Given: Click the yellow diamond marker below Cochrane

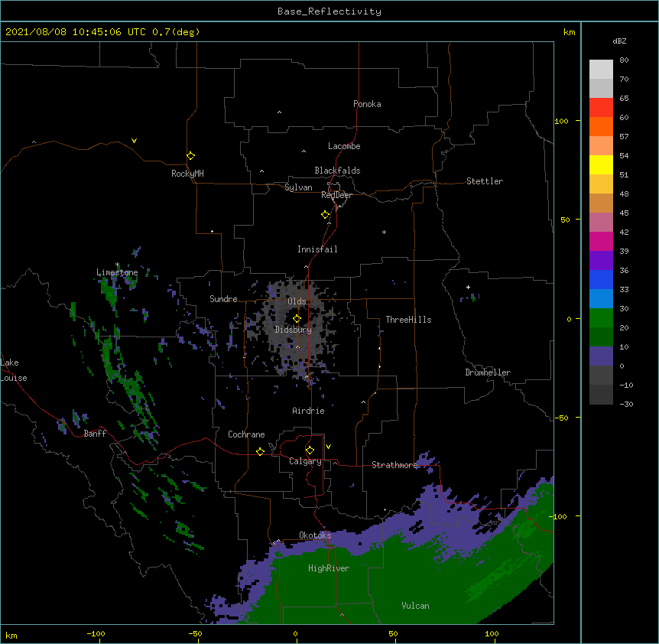Looking at the screenshot, I should pyautogui.click(x=260, y=451).
